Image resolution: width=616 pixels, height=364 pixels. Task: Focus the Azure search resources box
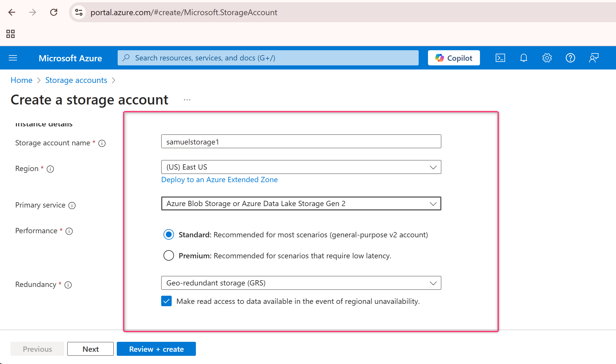coord(268,58)
